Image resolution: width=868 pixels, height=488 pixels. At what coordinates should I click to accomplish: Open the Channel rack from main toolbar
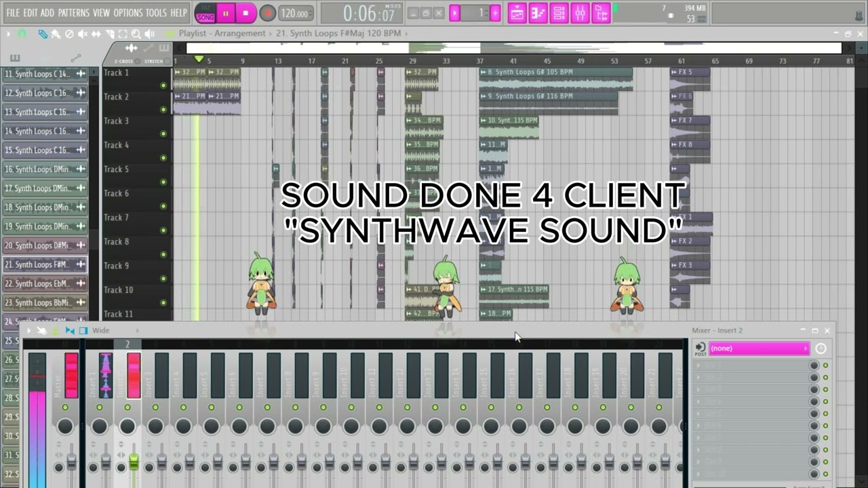[559, 13]
